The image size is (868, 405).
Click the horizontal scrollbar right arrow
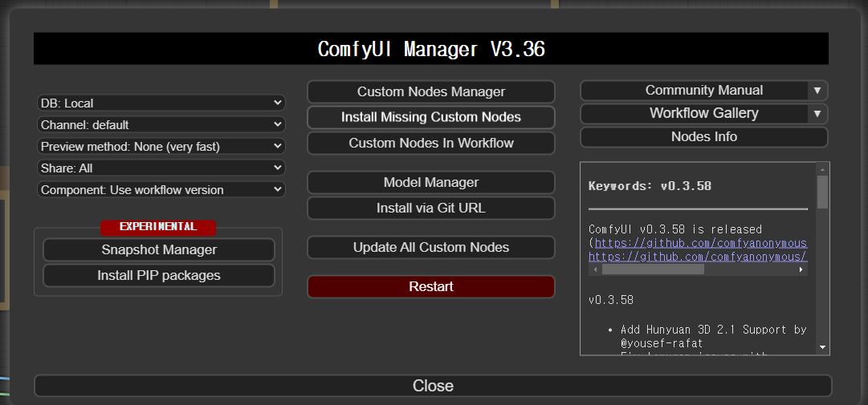pyautogui.click(x=801, y=269)
